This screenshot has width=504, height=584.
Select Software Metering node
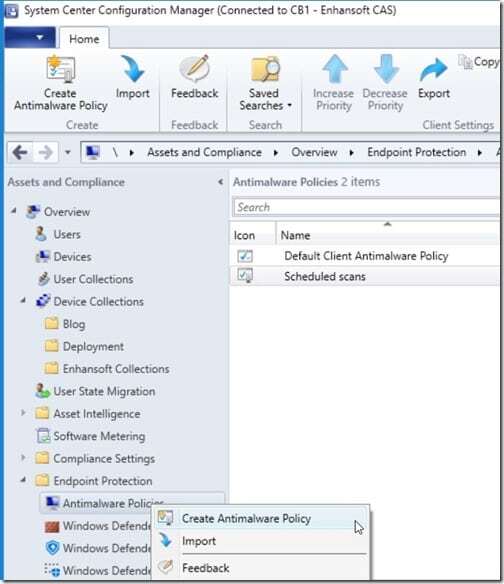point(99,436)
